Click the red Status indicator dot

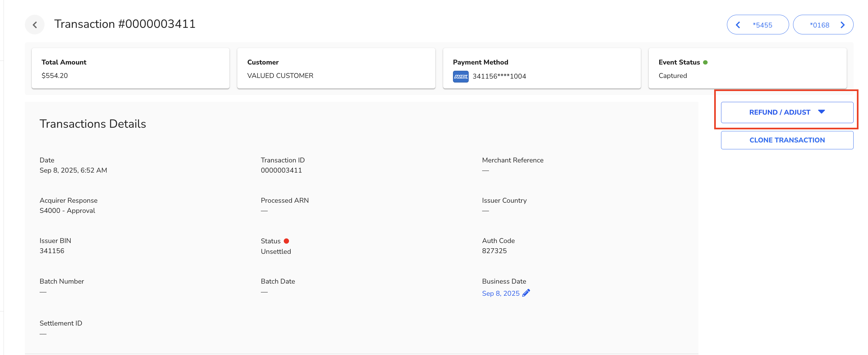click(286, 241)
